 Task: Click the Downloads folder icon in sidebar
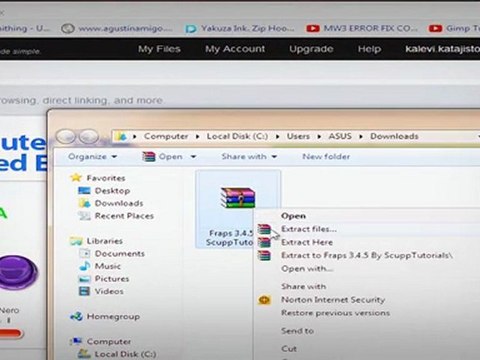84,203
